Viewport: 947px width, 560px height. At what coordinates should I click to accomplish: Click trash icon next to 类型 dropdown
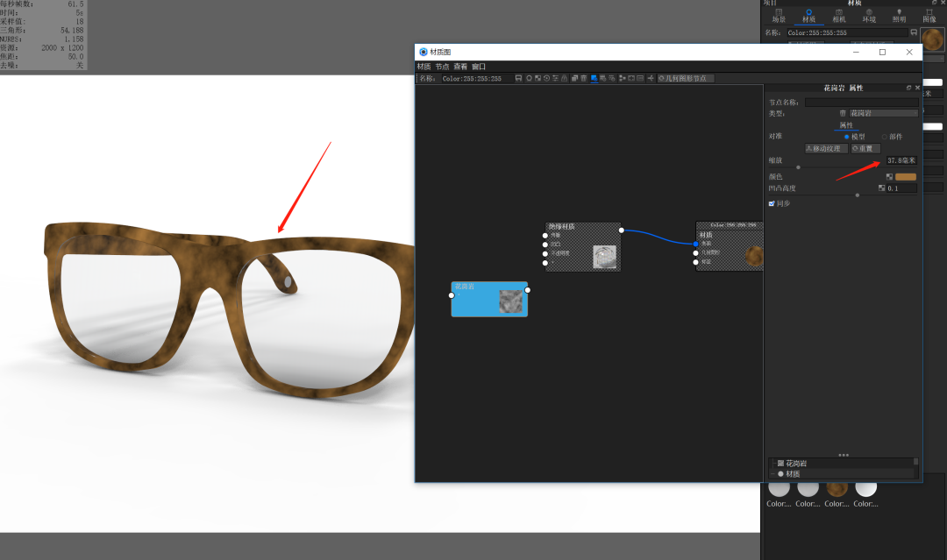tap(843, 113)
